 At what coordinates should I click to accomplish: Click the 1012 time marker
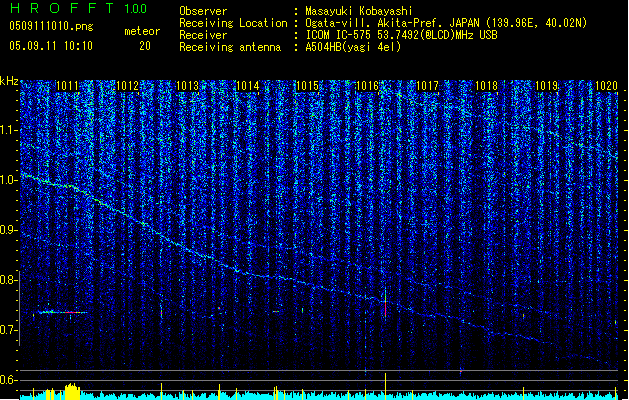(x=127, y=86)
